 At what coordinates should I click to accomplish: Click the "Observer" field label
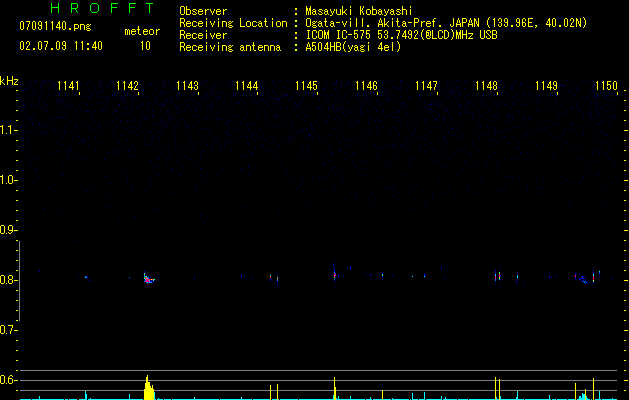point(203,11)
